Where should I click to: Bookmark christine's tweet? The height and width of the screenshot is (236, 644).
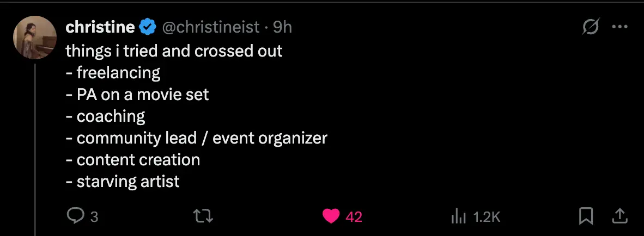pyautogui.click(x=586, y=216)
